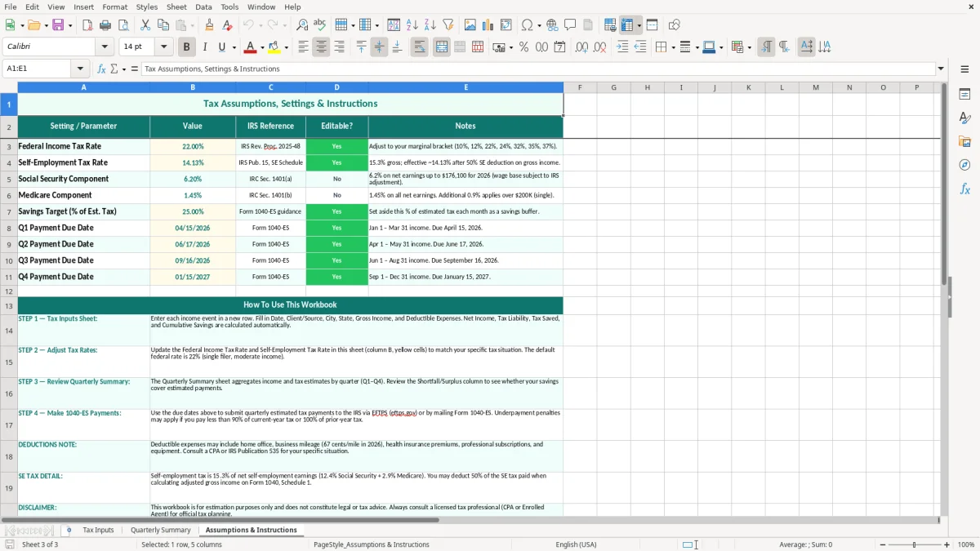Open Find and Replace
The image size is (980, 551).
pyautogui.click(x=302, y=25)
